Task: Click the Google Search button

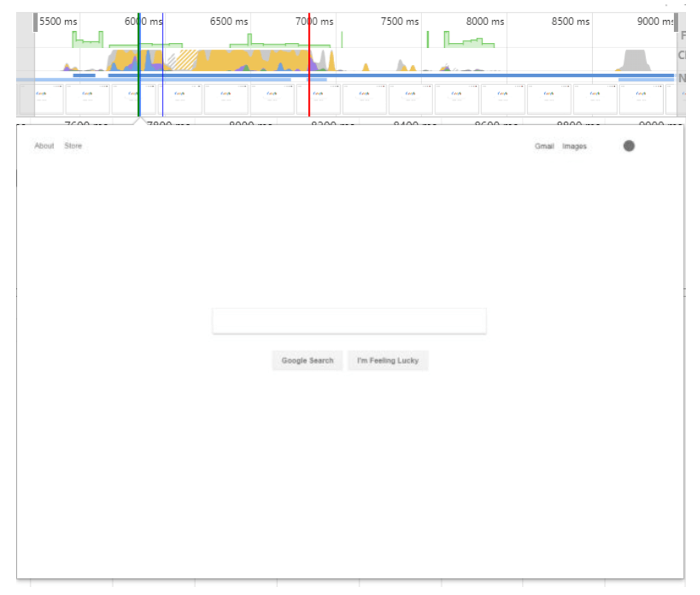Action: point(307,361)
